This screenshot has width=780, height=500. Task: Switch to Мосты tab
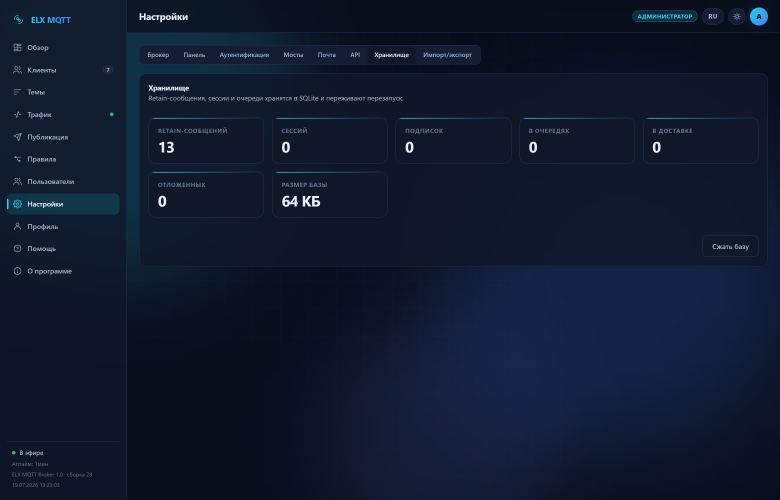293,55
